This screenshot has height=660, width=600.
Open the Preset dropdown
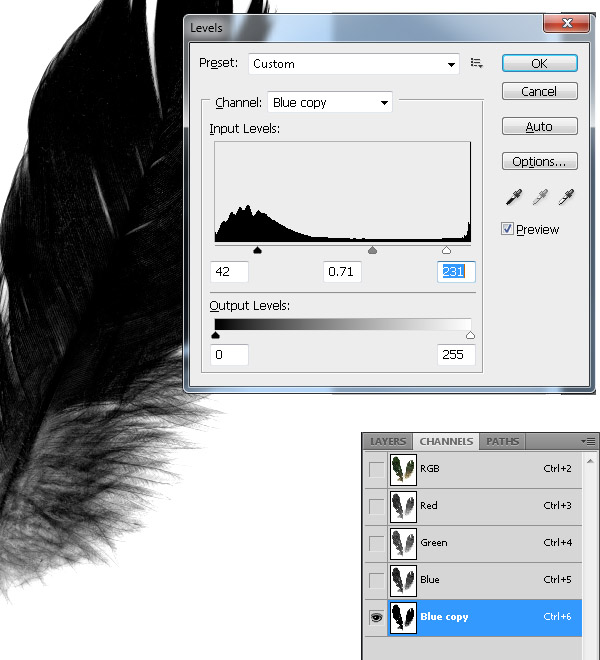[x=353, y=64]
